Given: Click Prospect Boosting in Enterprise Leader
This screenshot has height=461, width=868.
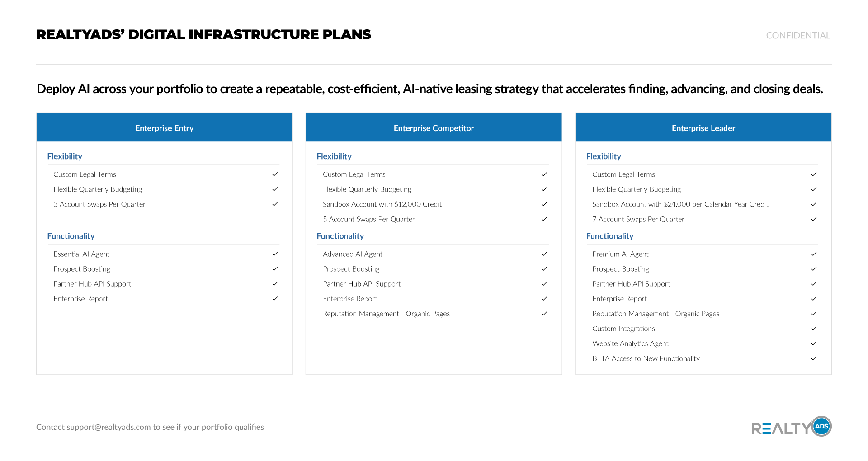Looking at the screenshot, I should coord(621,269).
